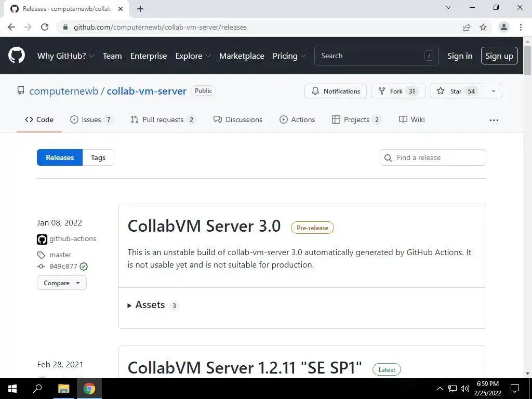
Task: Click the github-actions author link
Action: [x=73, y=239]
